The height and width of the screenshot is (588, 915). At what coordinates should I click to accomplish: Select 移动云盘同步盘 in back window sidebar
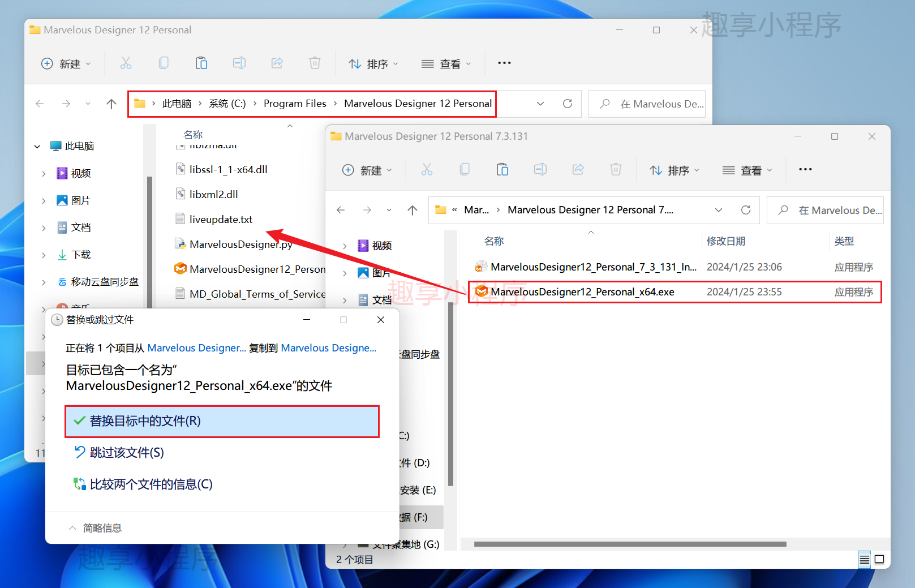[x=98, y=282]
